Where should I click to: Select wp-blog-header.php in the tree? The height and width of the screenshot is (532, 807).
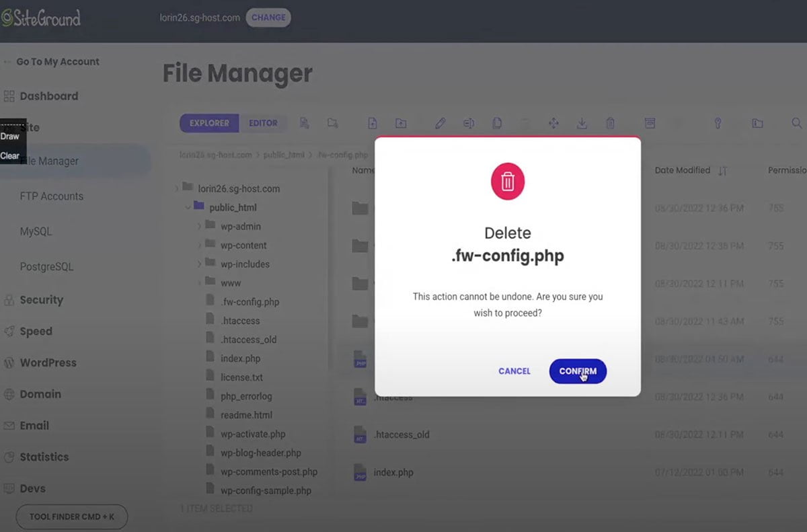tap(261, 453)
